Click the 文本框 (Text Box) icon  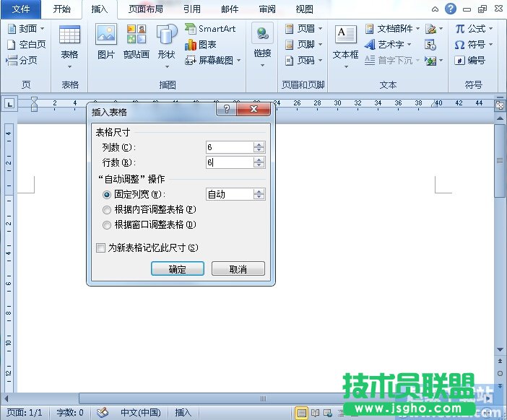click(x=345, y=35)
